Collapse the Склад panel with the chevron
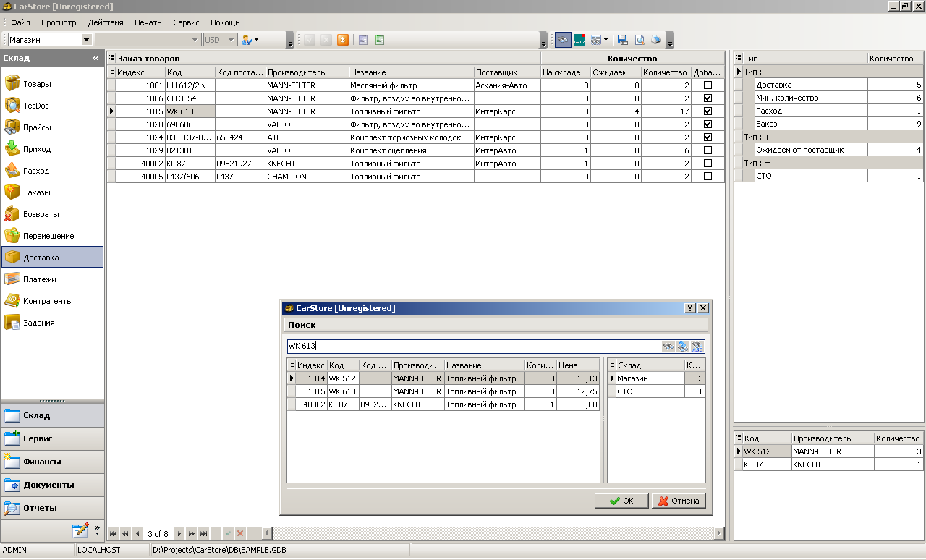This screenshot has width=926, height=560. [x=95, y=58]
